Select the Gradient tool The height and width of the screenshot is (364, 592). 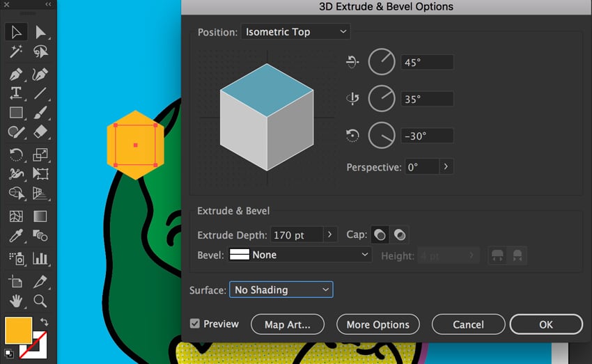40,216
